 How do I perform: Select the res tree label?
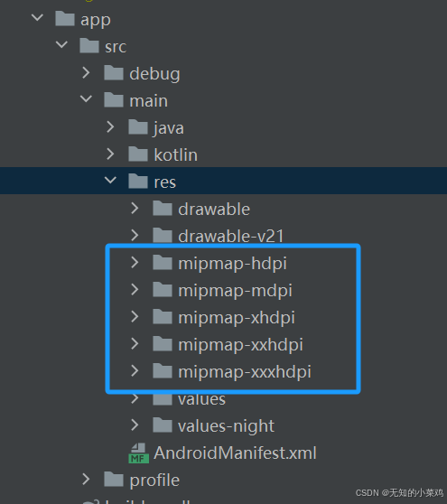(x=165, y=182)
